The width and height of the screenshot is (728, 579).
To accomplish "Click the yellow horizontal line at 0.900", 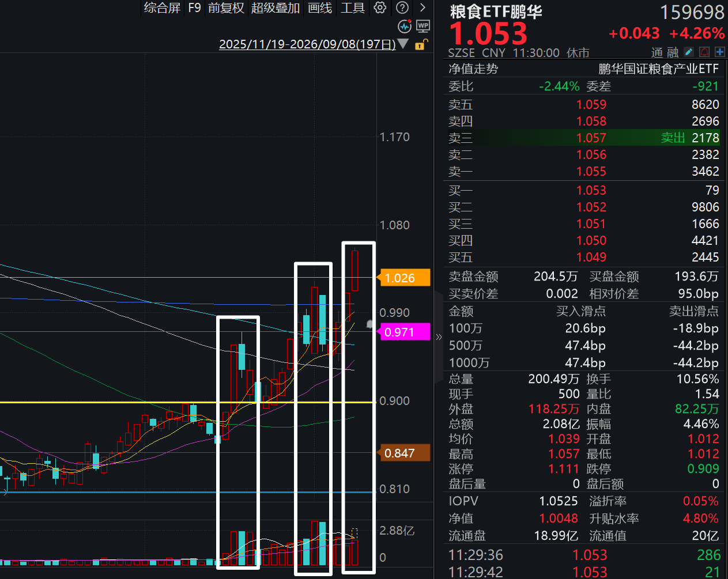I will point(188,402).
